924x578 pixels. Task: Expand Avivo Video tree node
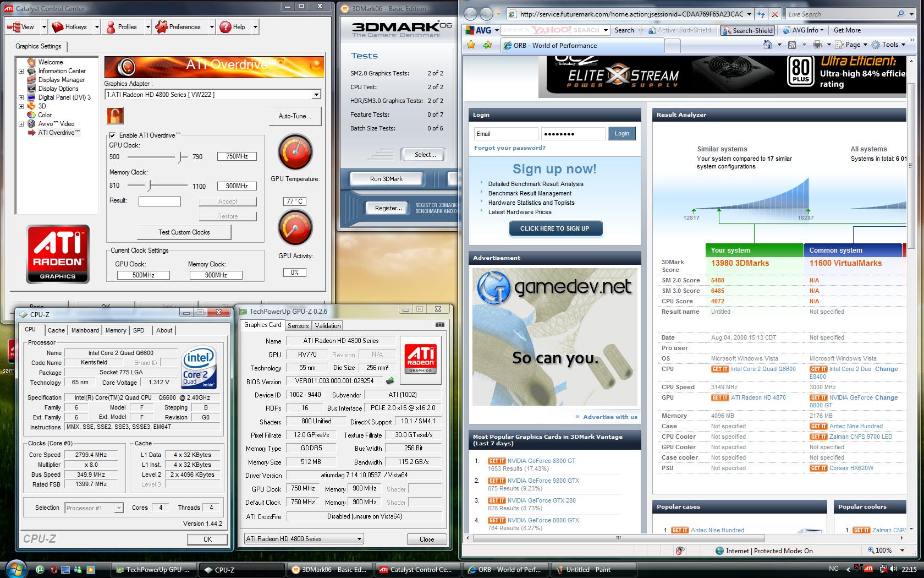point(21,124)
